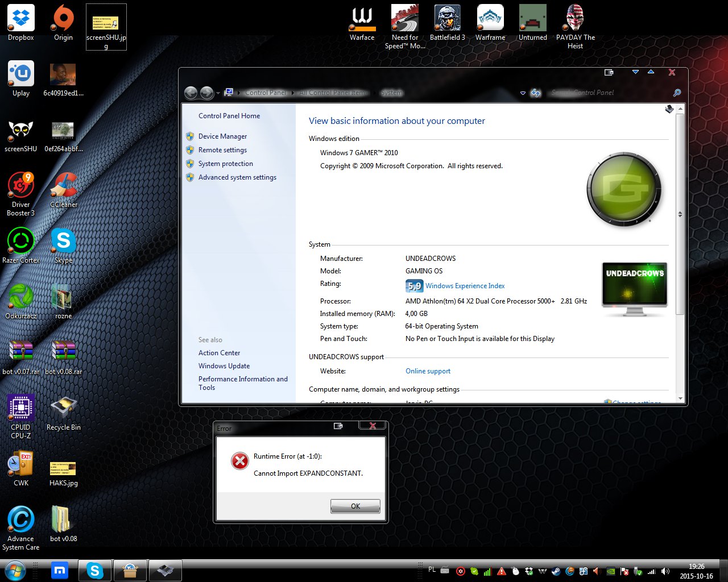Viewport: 728px width, 582px height.
Task: Open the volume speaker tray icon
Action: pyautogui.click(x=665, y=571)
